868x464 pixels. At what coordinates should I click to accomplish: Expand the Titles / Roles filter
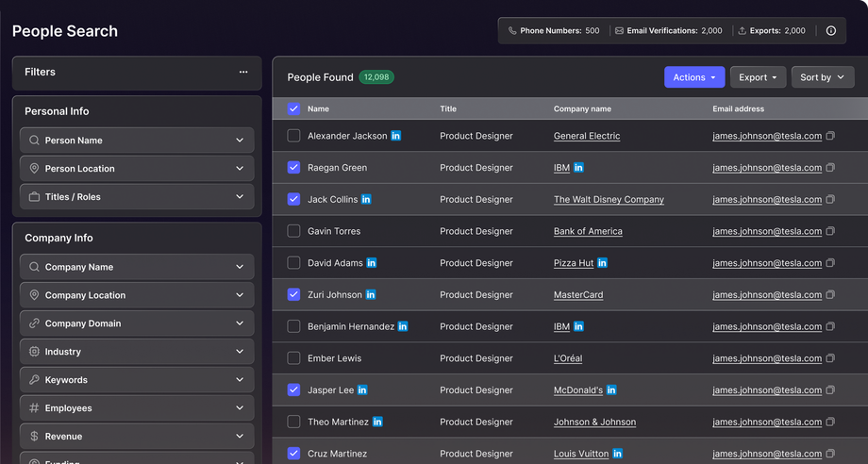pos(137,197)
